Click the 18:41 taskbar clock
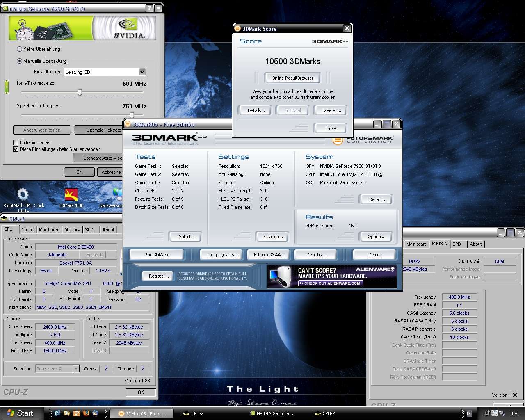The height and width of the screenshot is (420, 525). click(x=514, y=413)
